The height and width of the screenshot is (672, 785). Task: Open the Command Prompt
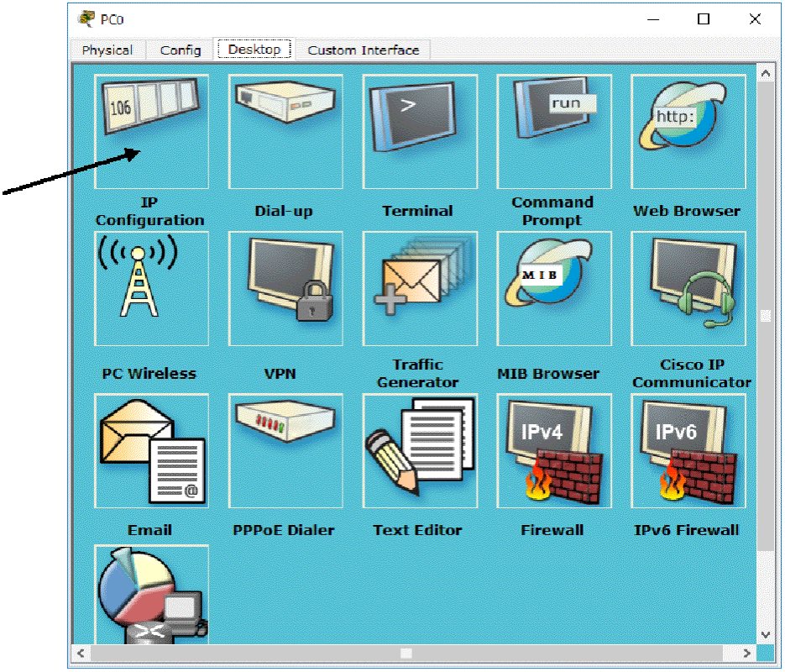coord(554,131)
